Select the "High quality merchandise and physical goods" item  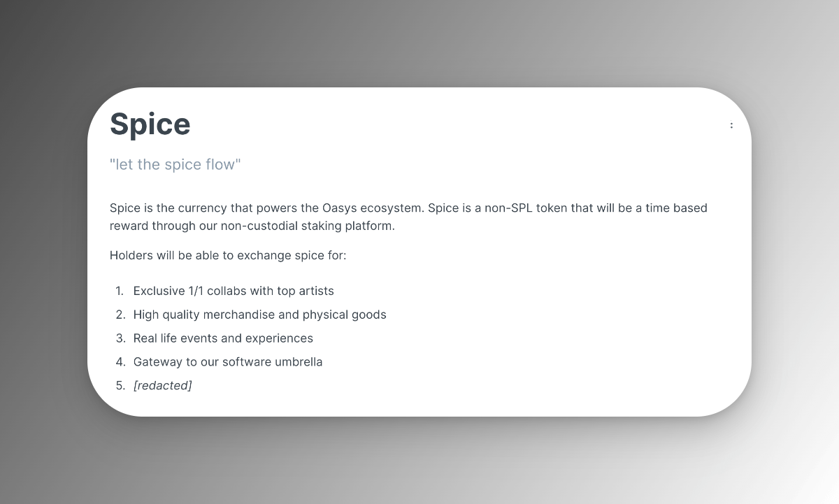[259, 315]
